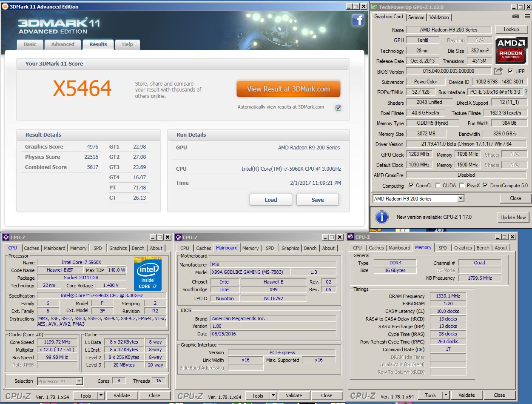This screenshot has height=404, width=532.
Task: Click the GPU-Z title bar icon
Action: tap(374, 7)
